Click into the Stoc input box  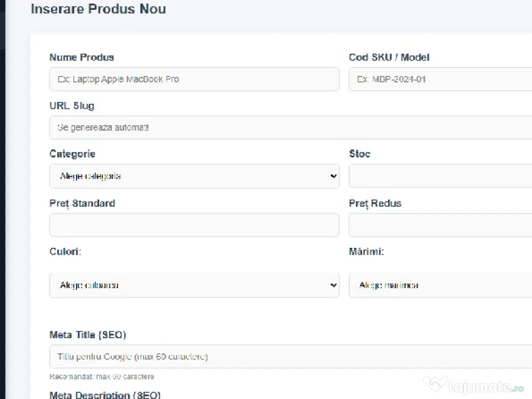441,176
